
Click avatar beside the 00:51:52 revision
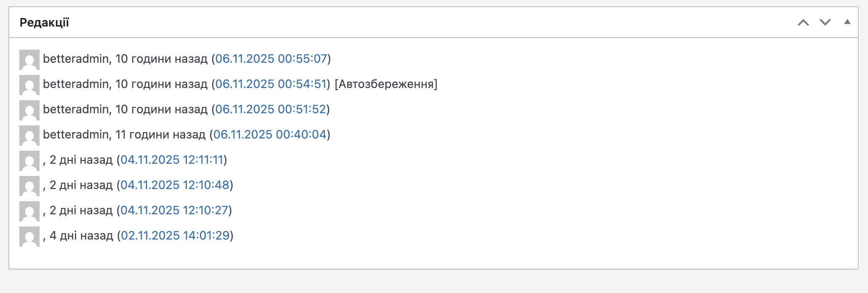point(29,110)
